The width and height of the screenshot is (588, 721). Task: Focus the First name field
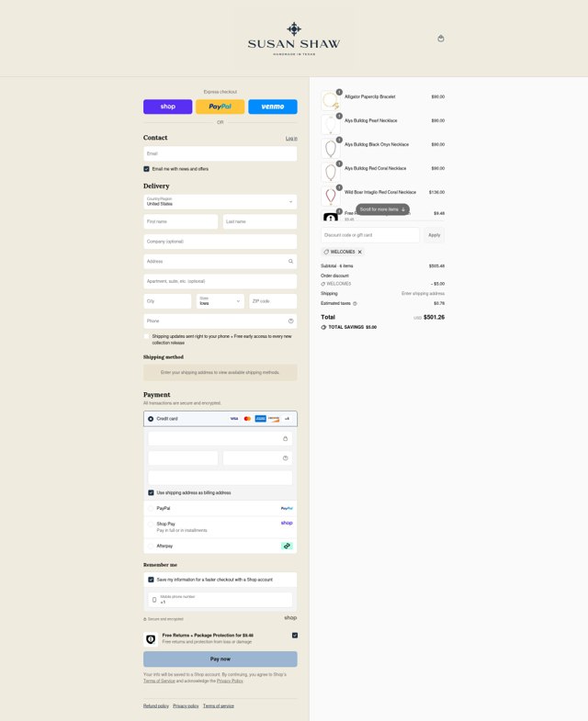181,221
